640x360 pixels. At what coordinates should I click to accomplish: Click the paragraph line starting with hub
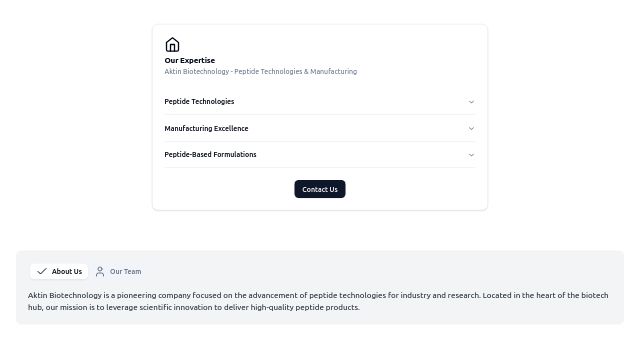[193, 307]
